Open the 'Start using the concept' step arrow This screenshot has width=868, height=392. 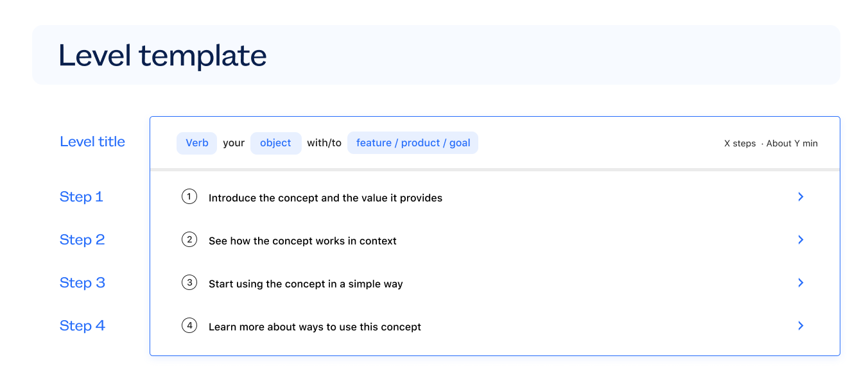pos(801,283)
